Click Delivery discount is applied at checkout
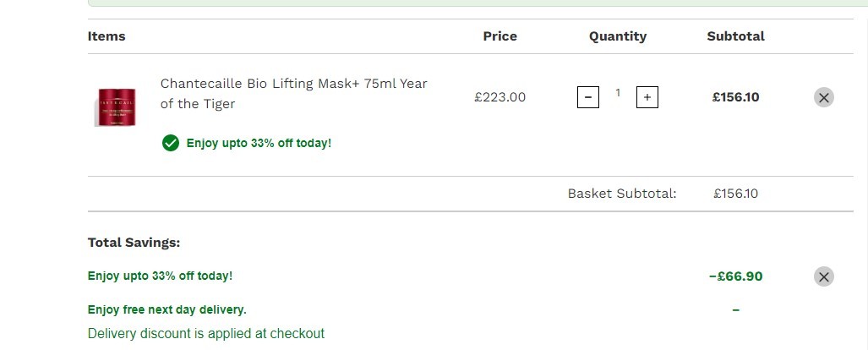The height and width of the screenshot is (350, 868). pos(206,333)
